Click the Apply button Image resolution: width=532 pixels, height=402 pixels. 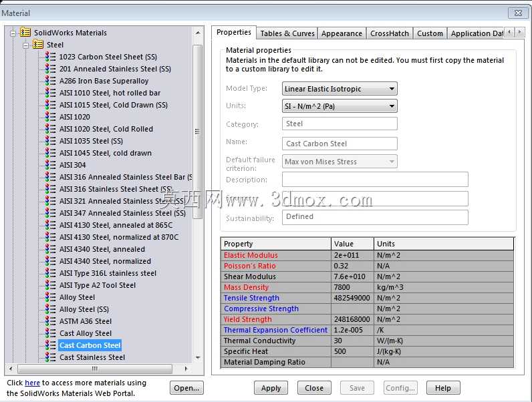tap(271, 388)
